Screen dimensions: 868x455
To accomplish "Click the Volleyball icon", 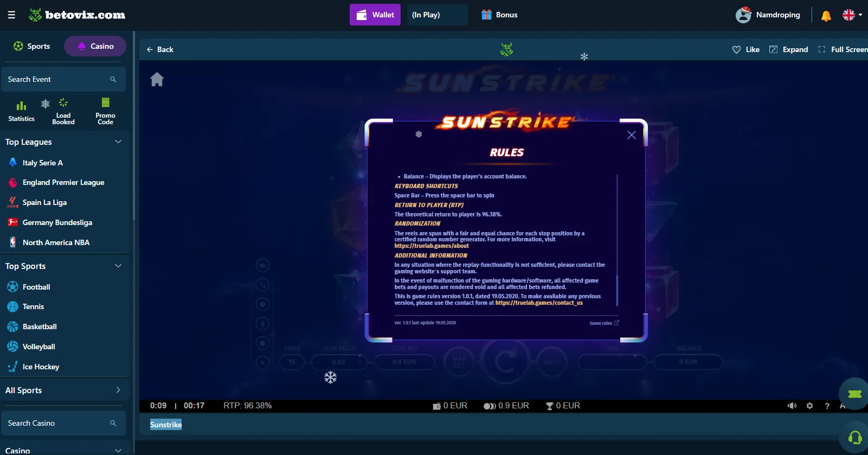I will [12, 347].
